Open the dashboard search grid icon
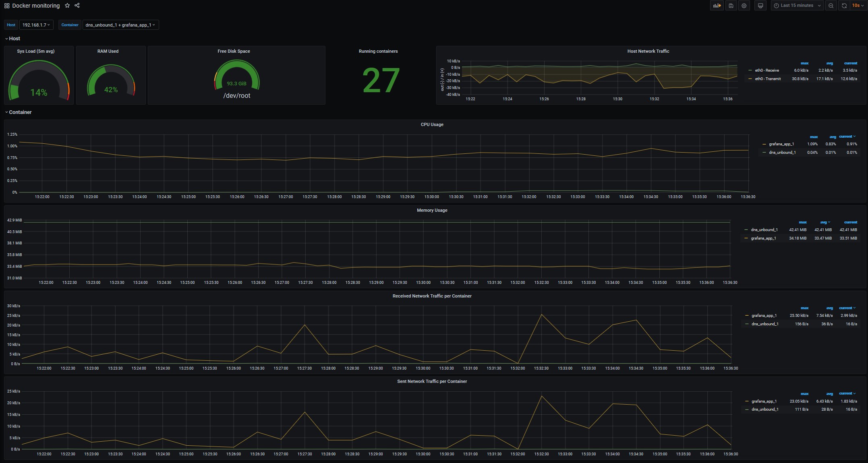868x463 pixels. [7, 6]
